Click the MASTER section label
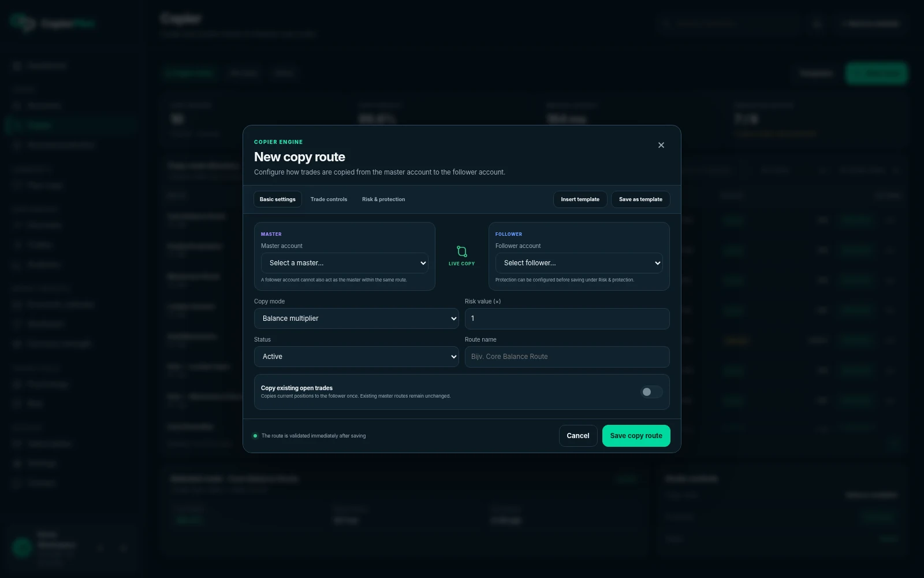 click(271, 234)
